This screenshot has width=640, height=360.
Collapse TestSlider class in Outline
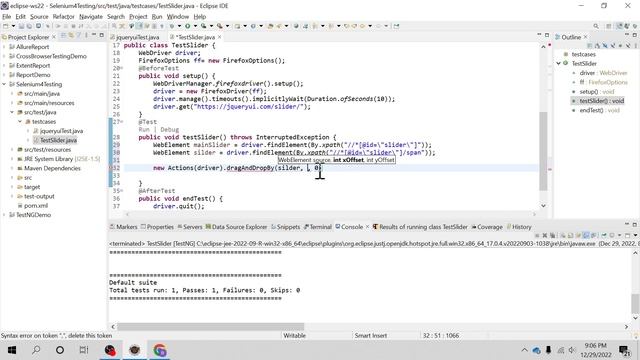558,63
